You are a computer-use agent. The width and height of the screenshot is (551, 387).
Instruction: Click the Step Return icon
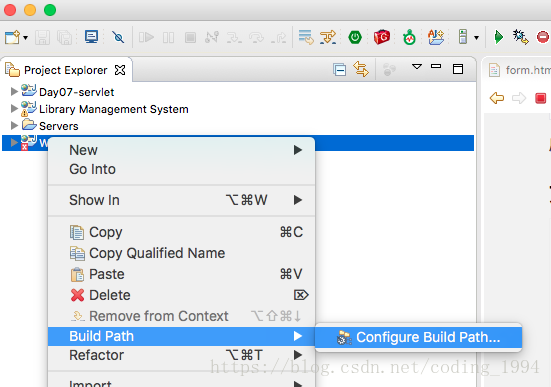(278, 37)
